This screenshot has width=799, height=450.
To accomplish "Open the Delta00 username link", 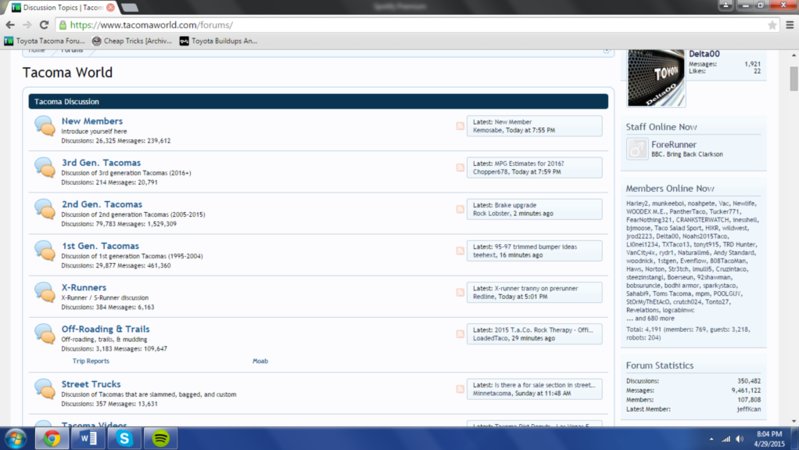I will click(x=704, y=54).
